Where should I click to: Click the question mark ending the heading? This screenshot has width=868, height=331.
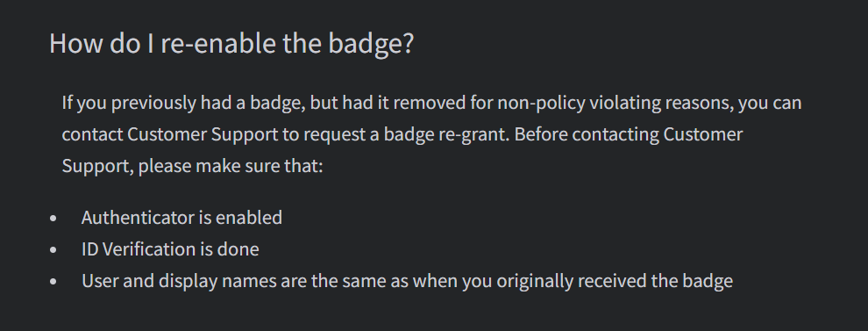click(x=409, y=43)
